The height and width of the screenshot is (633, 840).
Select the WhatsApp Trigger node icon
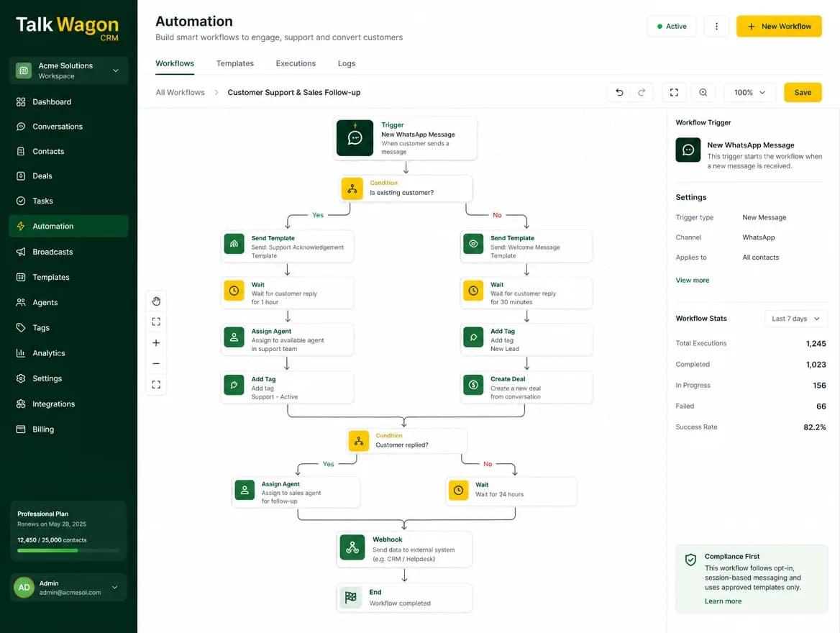355,137
